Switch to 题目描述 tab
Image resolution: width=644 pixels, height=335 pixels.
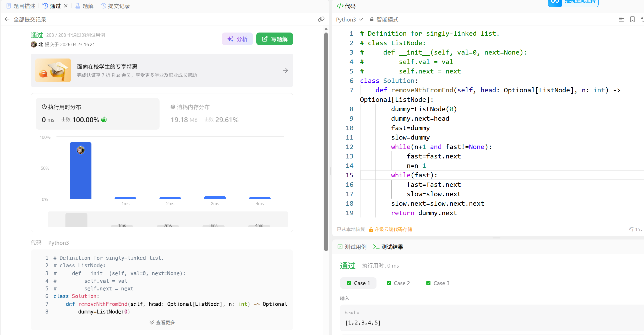coord(21,6)
